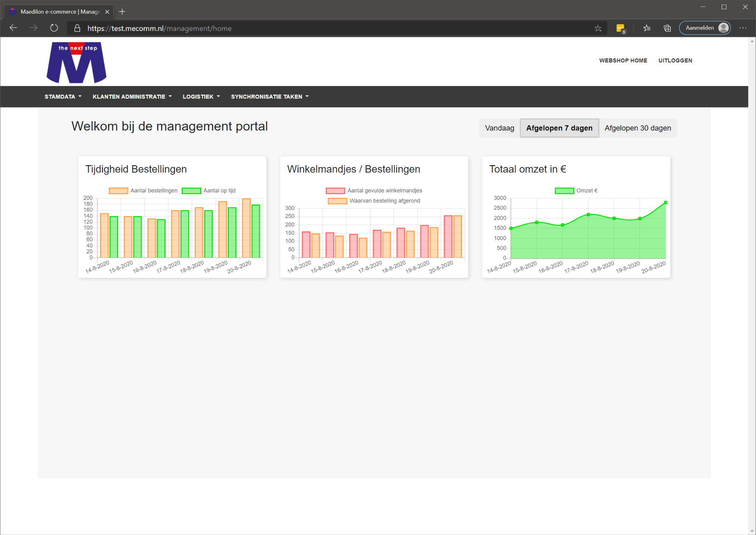Switch to Afgelopen 30 dagen period
The image size is (756, 535).
coord(638,128)
